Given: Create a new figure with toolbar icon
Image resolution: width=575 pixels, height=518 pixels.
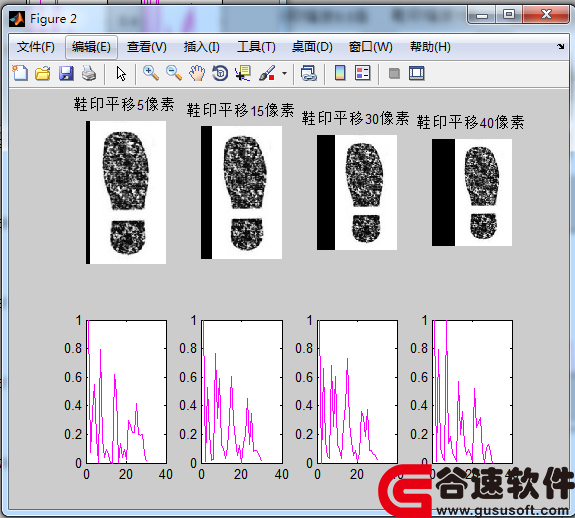Looking at the screenshot, I should 20,73.
